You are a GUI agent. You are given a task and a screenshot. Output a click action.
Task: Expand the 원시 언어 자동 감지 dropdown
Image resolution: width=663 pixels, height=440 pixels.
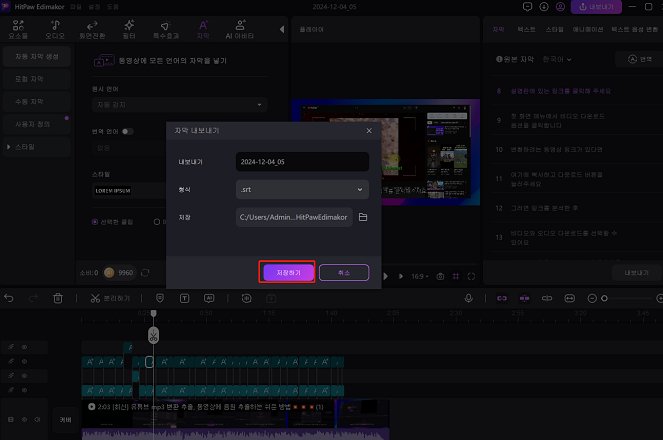point(179,104)
